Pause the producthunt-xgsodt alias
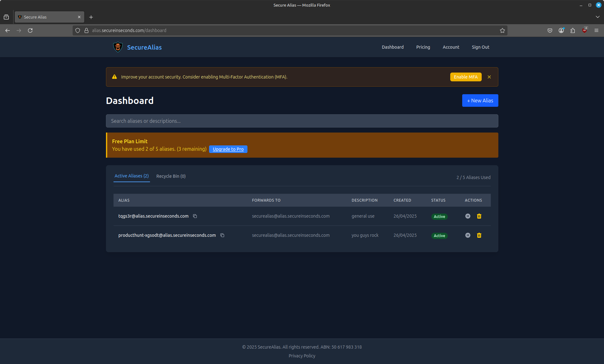604x364 pixels. point(468,235)
